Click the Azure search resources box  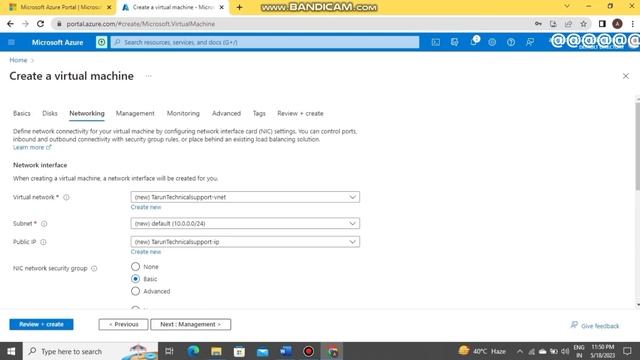click(x=265, y=42)
